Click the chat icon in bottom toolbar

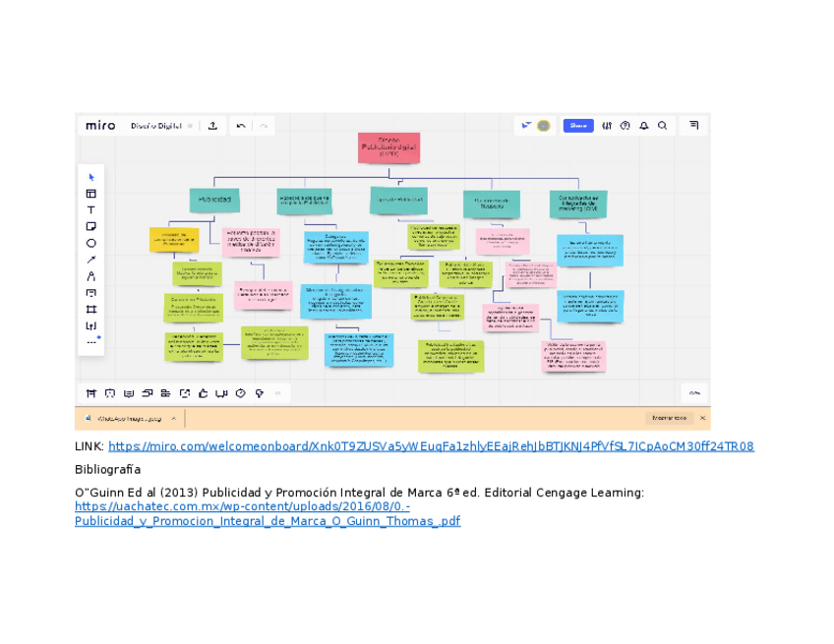click(x=148, y=393)
